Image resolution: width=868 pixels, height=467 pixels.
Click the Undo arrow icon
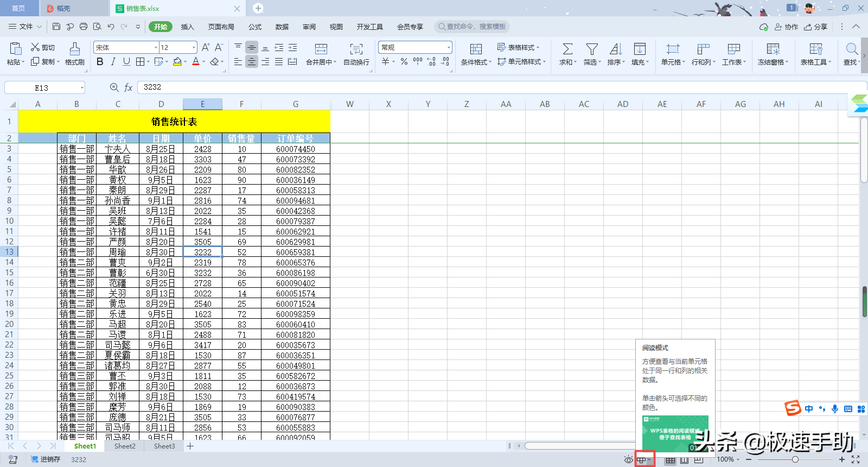111,26
